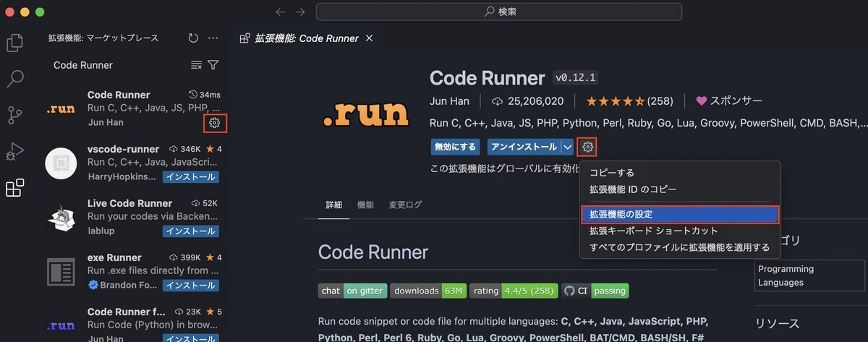Screen dimensions: 868x342
Task: Open the Search view in activity bar
Action: pyautogui.click(x=14, y=79)
